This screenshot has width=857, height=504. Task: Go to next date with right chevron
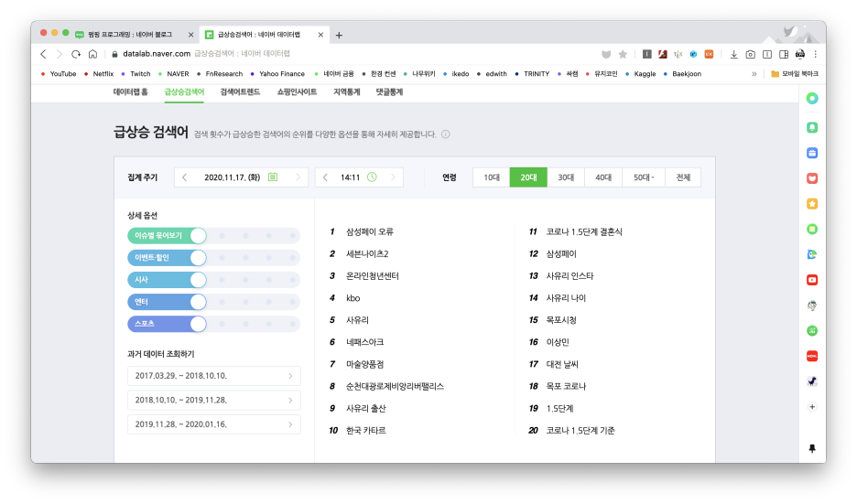[x=298, y=177]
